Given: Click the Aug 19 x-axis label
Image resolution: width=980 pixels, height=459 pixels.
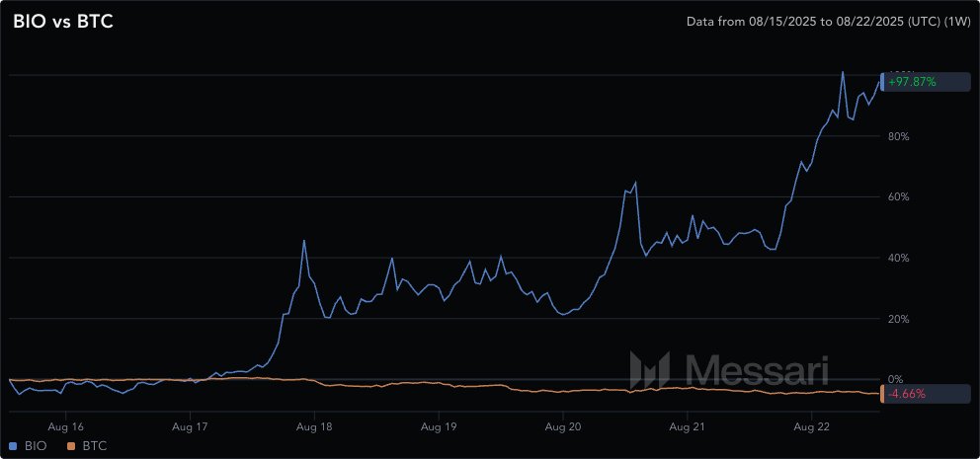Looking at the screenshot, I should [x=438, y=427].
